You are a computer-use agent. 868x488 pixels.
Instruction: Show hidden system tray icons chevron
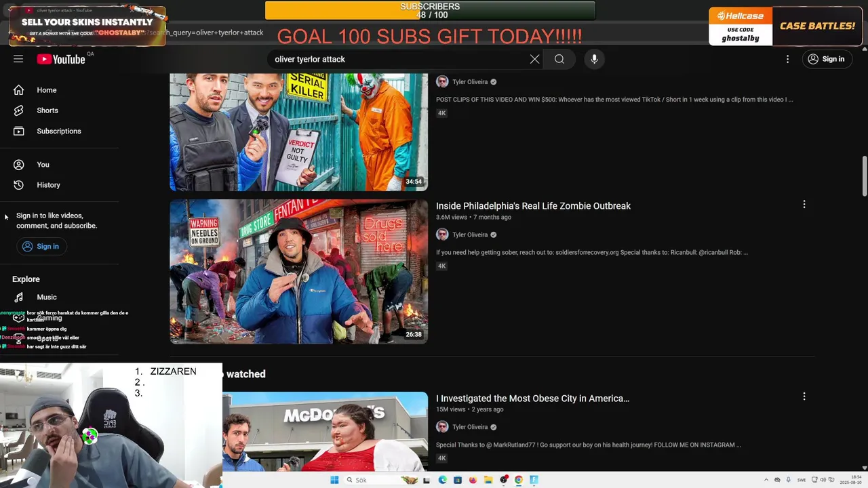pyautogui.click(x=766, y=480)
